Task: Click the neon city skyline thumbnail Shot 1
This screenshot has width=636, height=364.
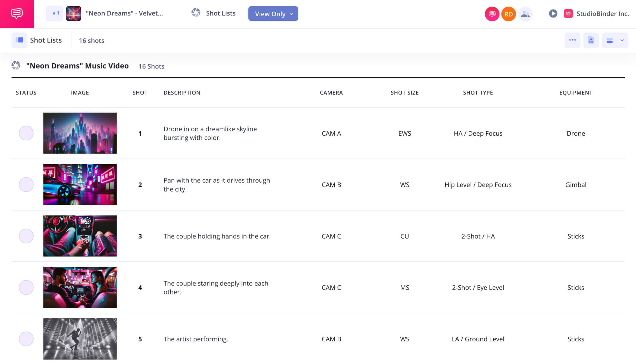Action: coord(80,133)
